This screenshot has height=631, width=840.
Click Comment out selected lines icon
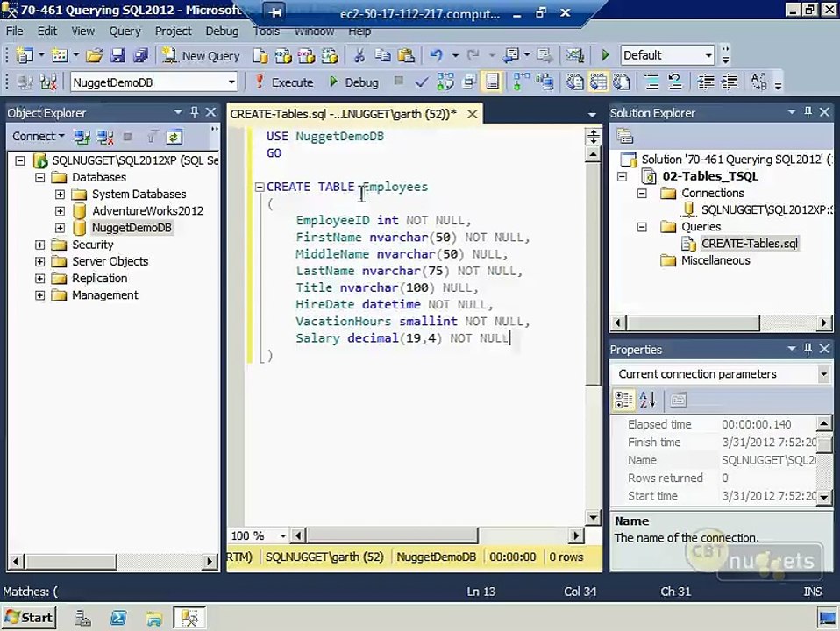(x=652, y=82)
